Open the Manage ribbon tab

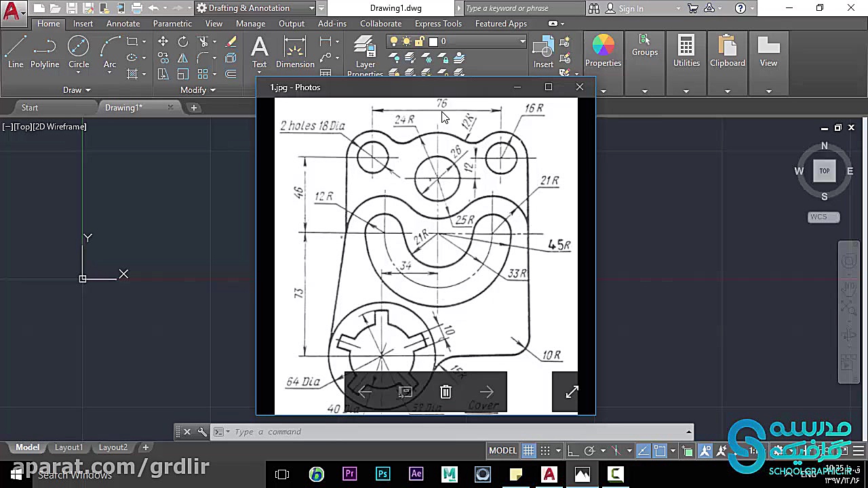(x=250, y=24)
